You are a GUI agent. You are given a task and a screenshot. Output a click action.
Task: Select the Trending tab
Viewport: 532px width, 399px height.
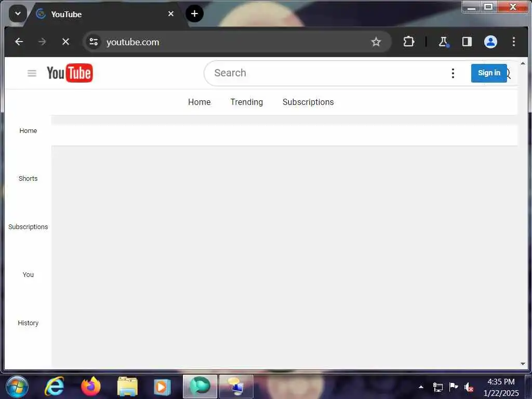click(x=247, y=102)
